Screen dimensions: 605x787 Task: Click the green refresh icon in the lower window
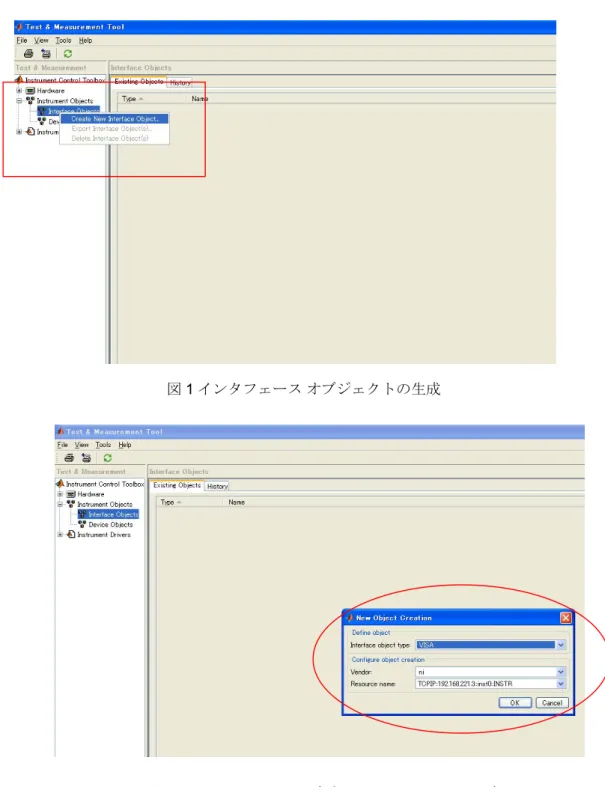(107, 458)
